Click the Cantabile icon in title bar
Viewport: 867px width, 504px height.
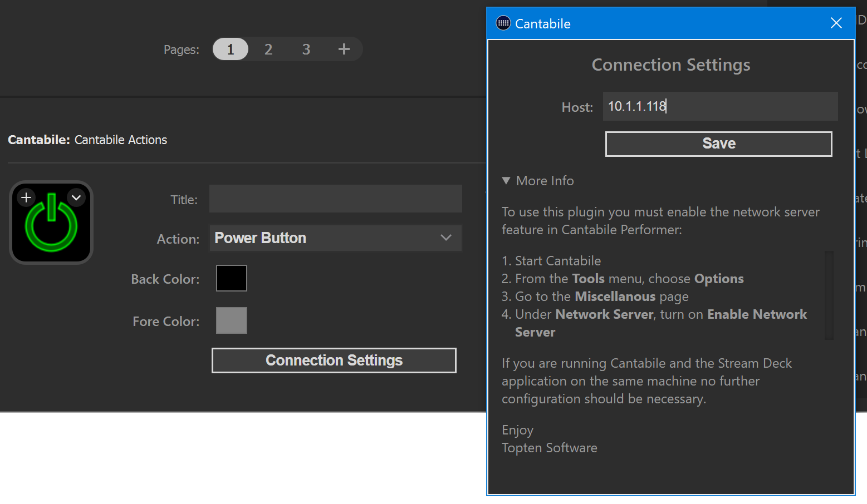[503, 23]
